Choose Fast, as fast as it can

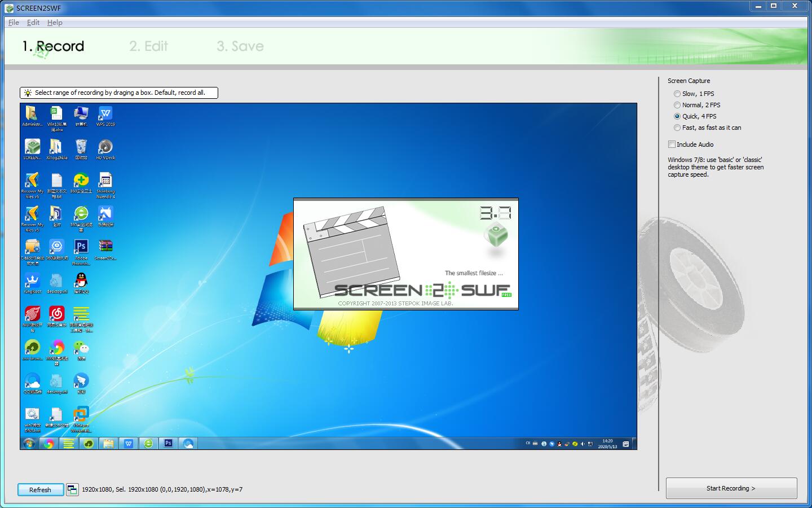tap(677, 128)
